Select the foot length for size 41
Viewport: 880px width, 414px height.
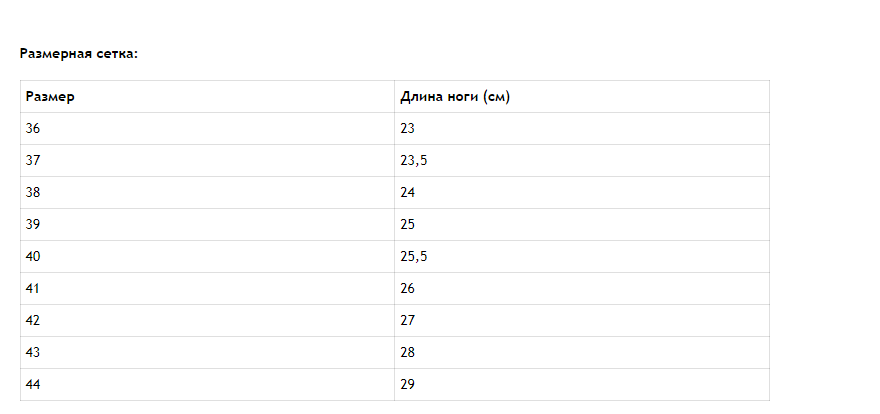[407, 289]
